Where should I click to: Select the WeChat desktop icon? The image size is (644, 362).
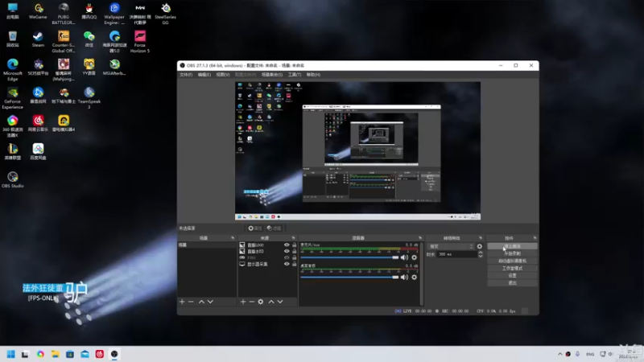click(x=89, y=39)
